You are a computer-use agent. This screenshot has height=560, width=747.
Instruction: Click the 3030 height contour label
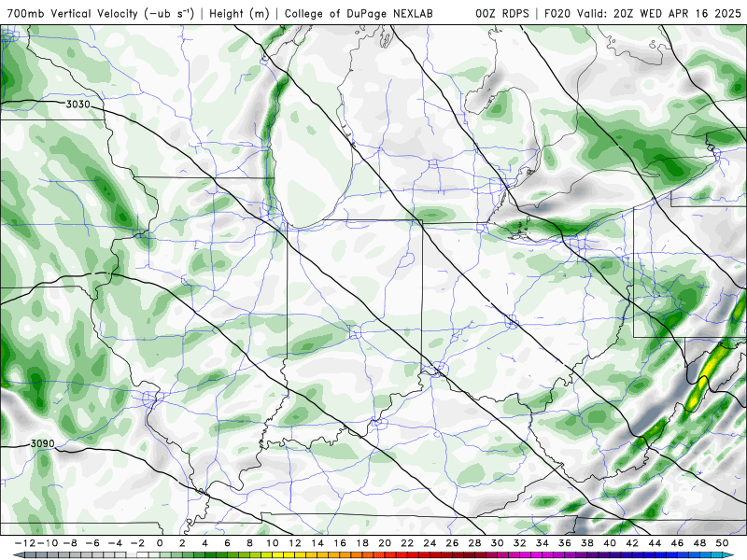(x=78, y=104)
